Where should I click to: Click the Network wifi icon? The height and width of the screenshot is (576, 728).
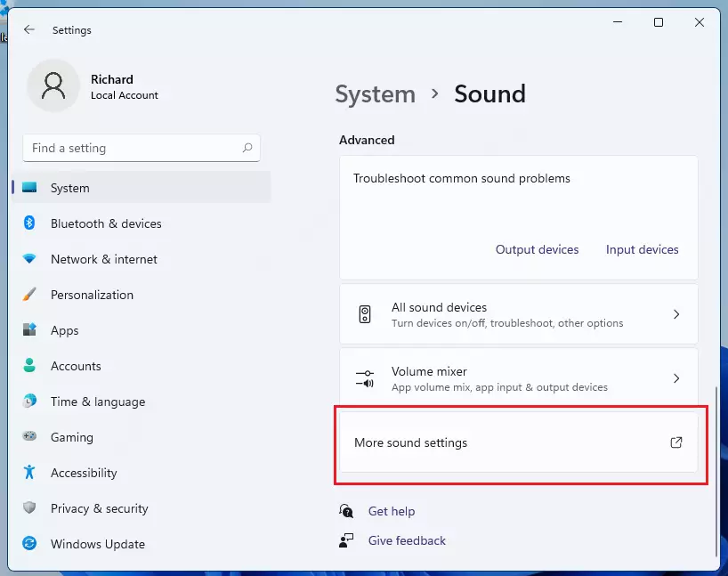pos(29,259)
